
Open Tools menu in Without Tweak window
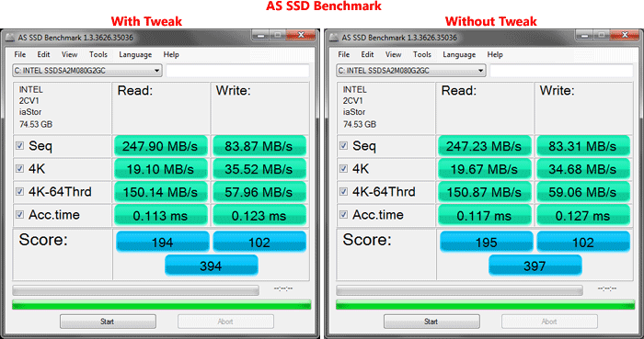[422, 54]
